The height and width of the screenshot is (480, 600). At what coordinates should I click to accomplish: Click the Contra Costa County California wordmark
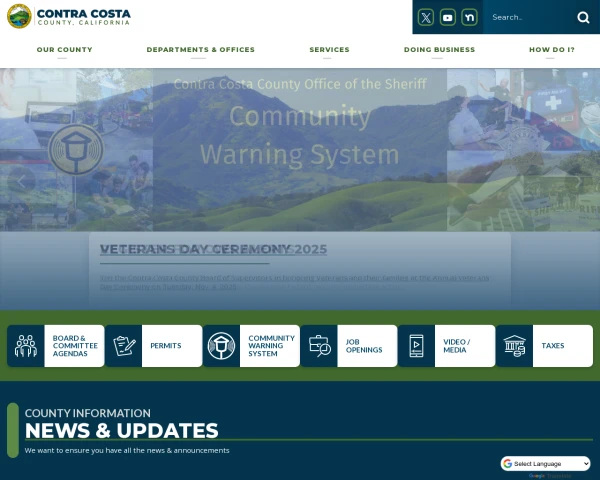(84, 17)
